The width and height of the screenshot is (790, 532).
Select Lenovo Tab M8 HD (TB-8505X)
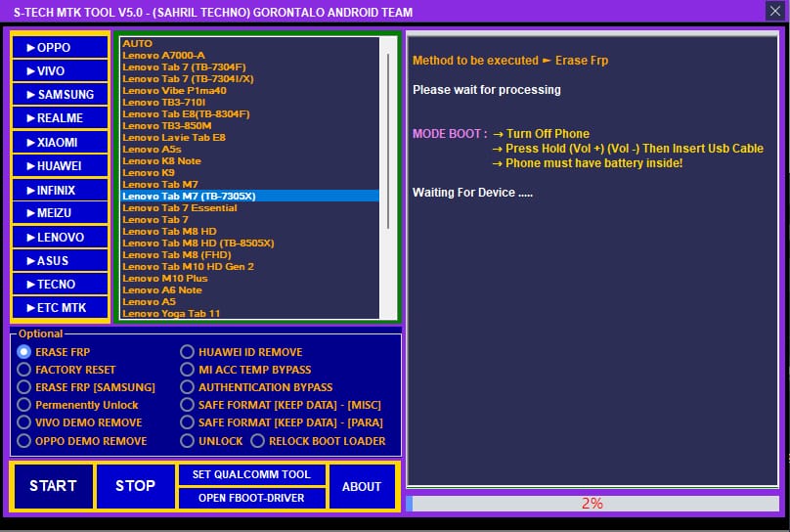click(250, 243)
